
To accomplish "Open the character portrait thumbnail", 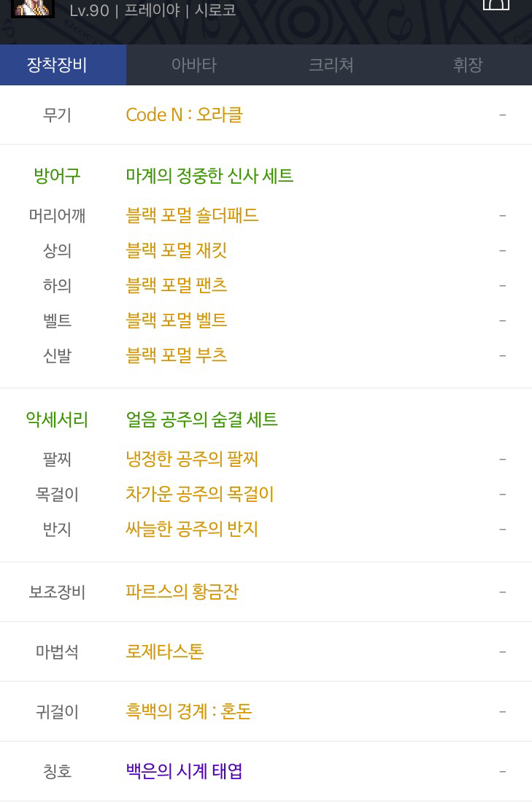I will 33,8.
